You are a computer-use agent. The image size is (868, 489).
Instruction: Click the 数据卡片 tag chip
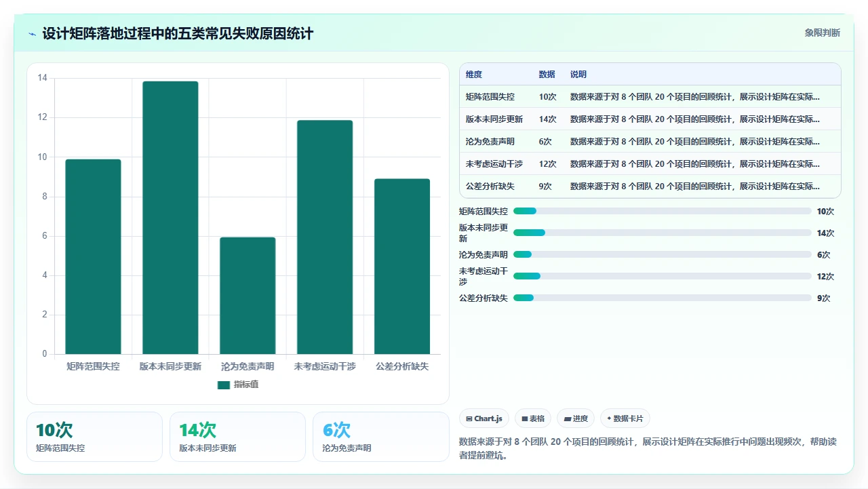(x=625, y=418)
